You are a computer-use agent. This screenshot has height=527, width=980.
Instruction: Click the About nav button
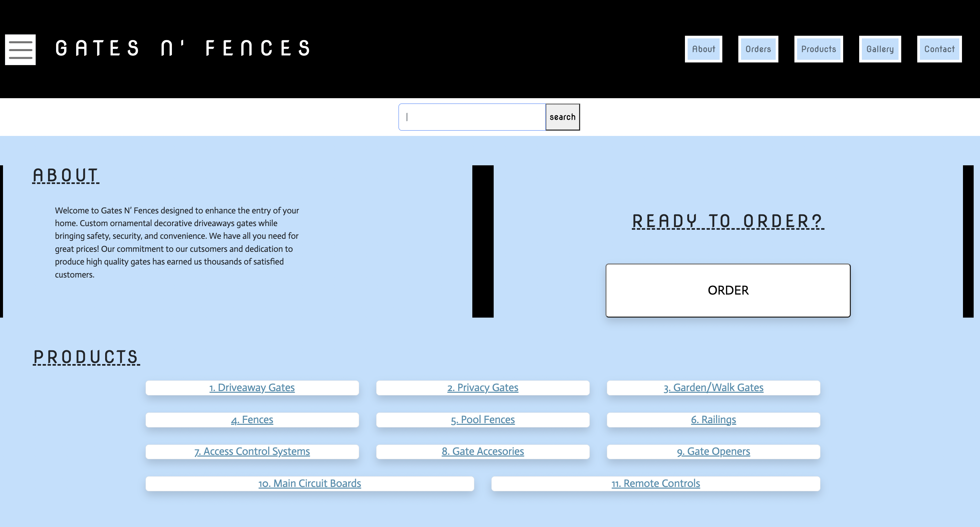(x=703, y=49)
